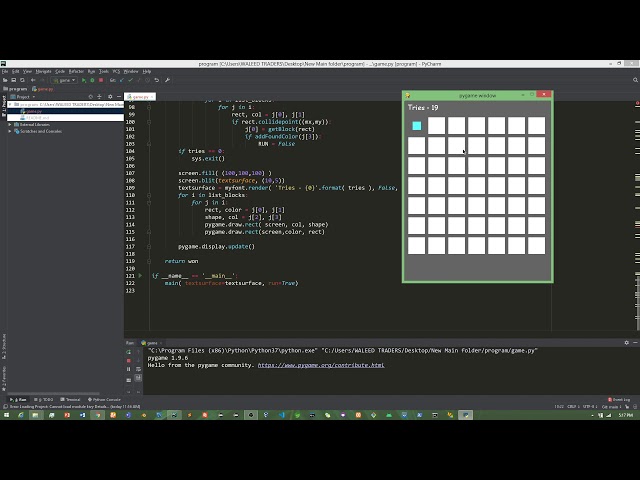Click Rerun icon in Run panel
Image resolution: width=640 pixels, height=480 pixels.
(x=129, y=351)
